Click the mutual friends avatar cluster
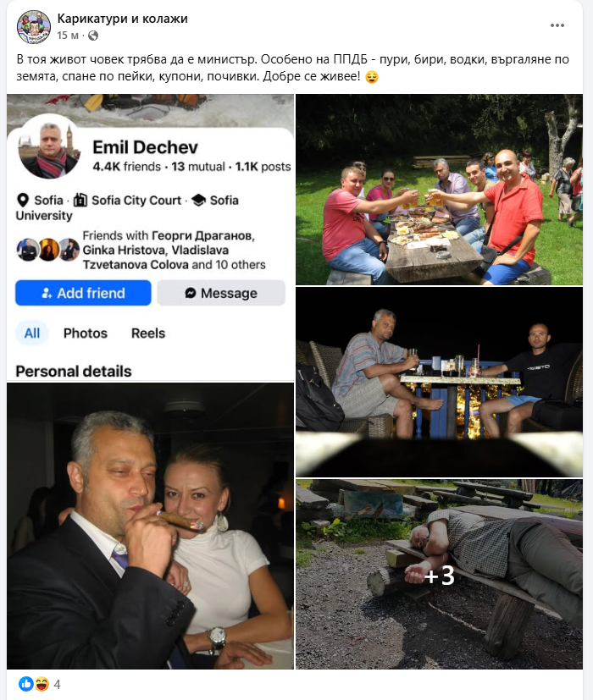The height and width of the screenshot is (700, 593). (47, 250)
